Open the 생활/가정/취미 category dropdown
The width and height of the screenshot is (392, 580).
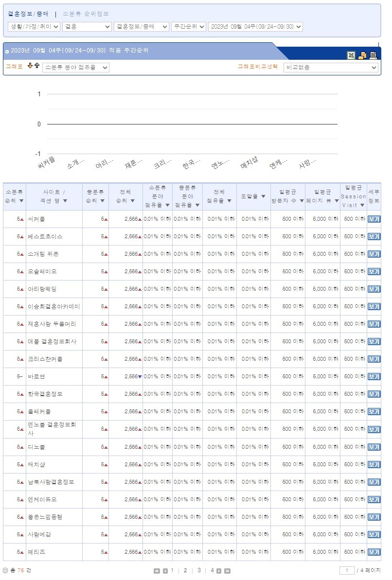[x=34, y=27]
